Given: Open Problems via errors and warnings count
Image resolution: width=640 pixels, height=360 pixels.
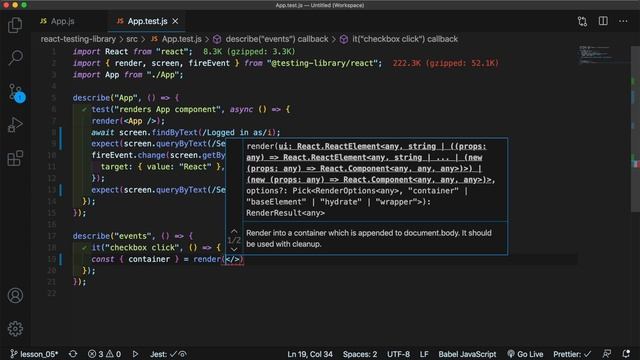Looking at the screenshot, I should [104, 354].
